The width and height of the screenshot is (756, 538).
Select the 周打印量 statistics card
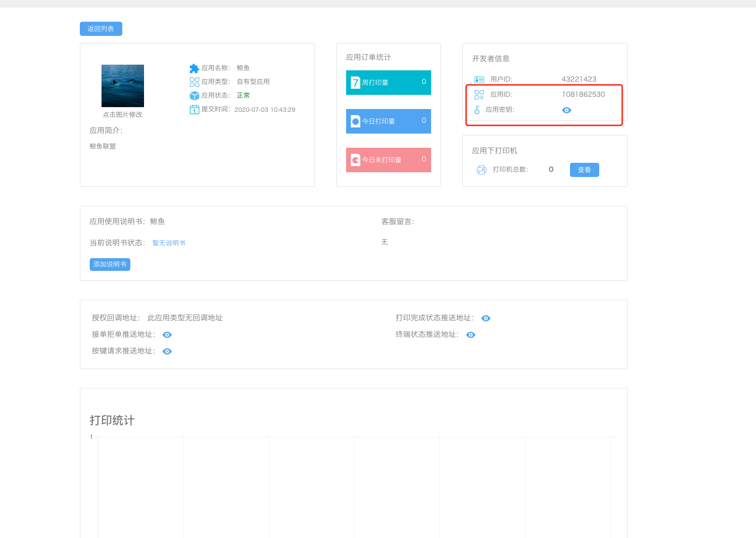pyautogui.click(x=389, y=83)
